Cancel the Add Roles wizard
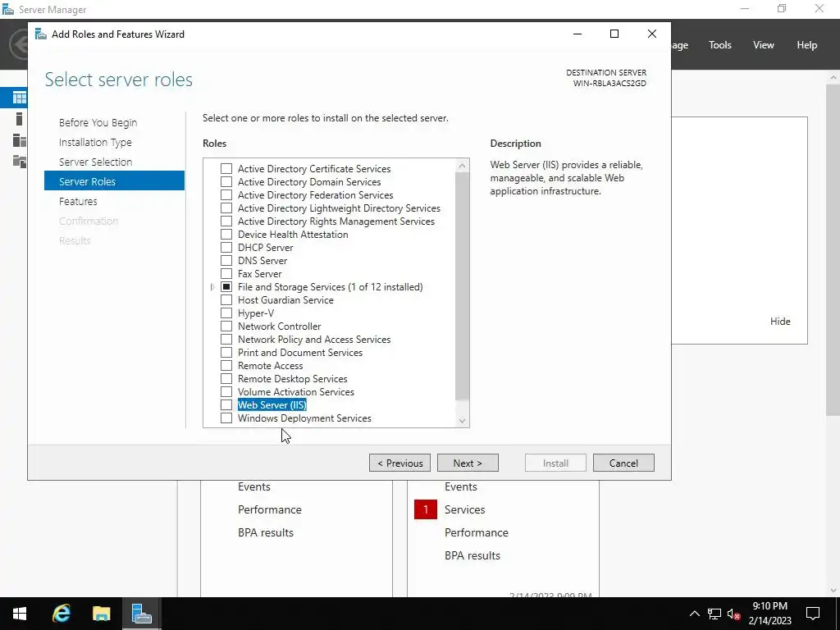Viewport: 840px width, 630px height. (x=623, y=463)
